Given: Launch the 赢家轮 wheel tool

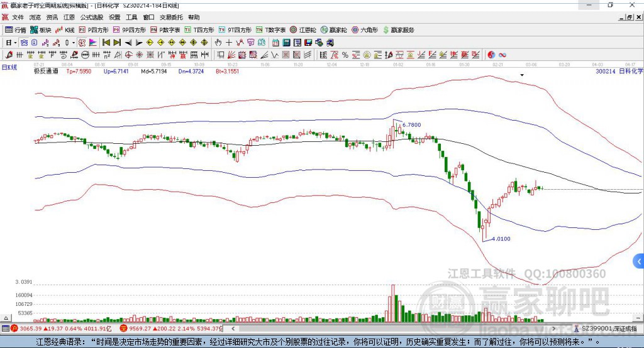Looking at the screenshot, I should click(x=333, y=30).
